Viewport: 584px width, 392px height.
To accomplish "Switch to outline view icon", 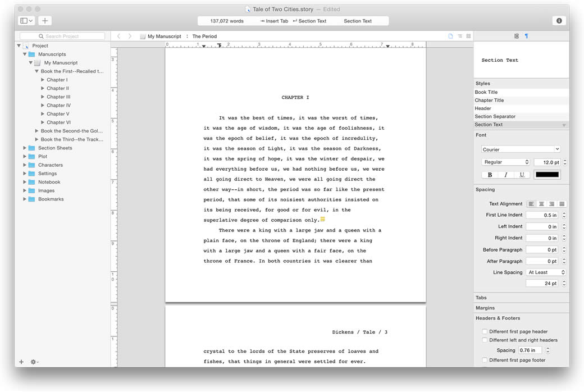I will (460, 36).
